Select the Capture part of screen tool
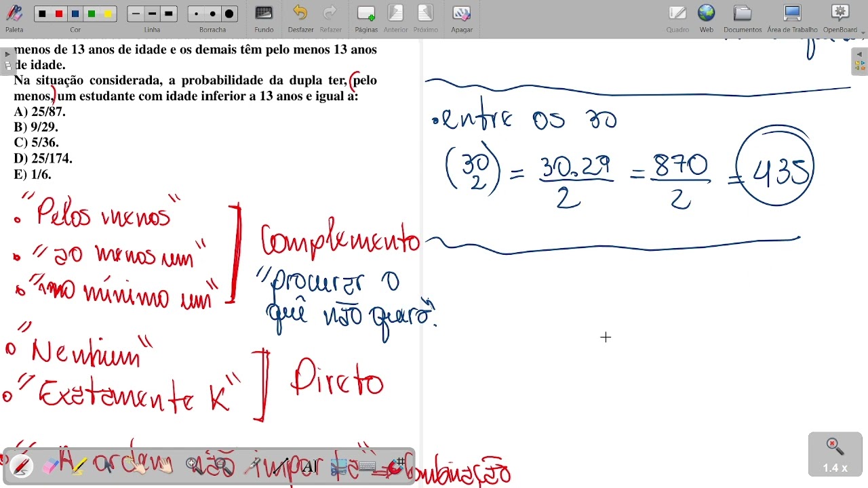Viewport: 868px width, 488px height. click(339, 466)
